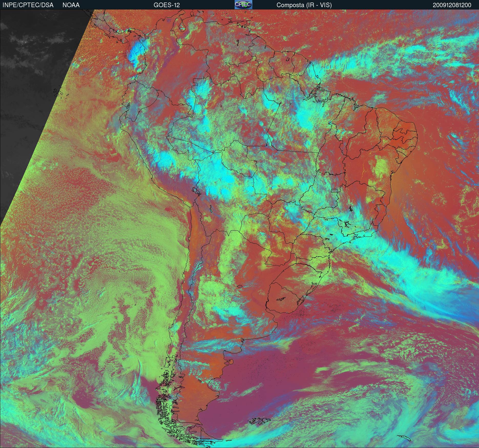Image resolution: width=479 pixels, height=448 pixels.
Task: Click the GOES-12 satellite label
Action: (x=167, y=5)
